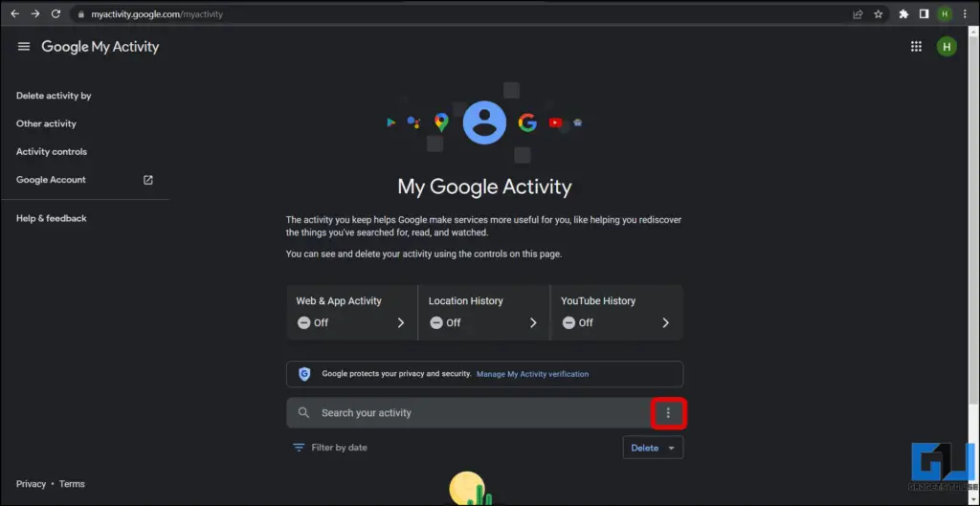Open Help & feedback
Viewport: 980px width, 506px height.
52,219
